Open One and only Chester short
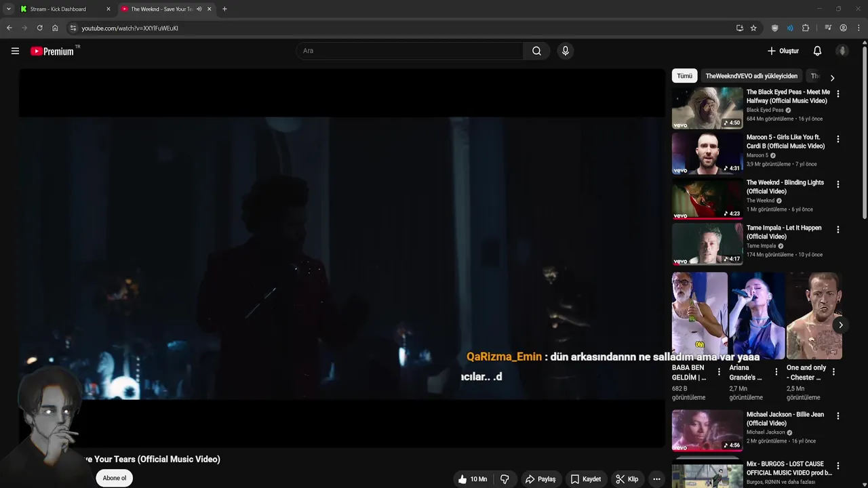The width and height of the screenshot is (868, 488). (x=814, y=316)
